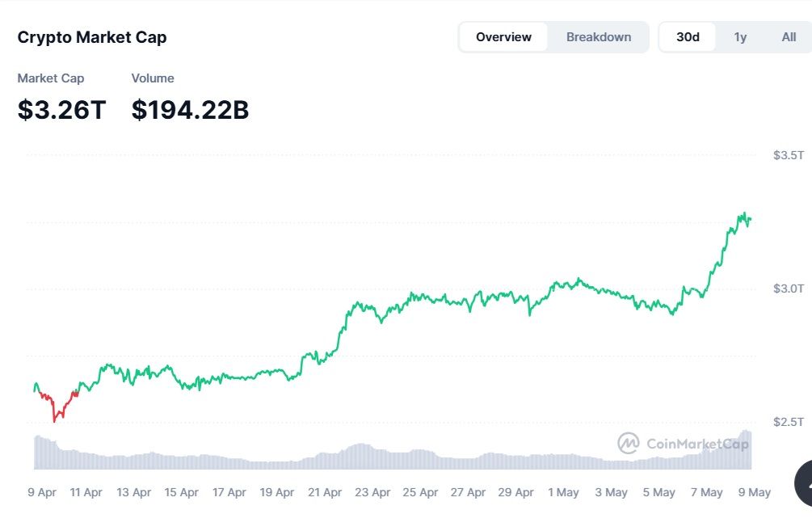Click the 23 Apr date marker
Screen dimensions: 812x531
(372, 491)
